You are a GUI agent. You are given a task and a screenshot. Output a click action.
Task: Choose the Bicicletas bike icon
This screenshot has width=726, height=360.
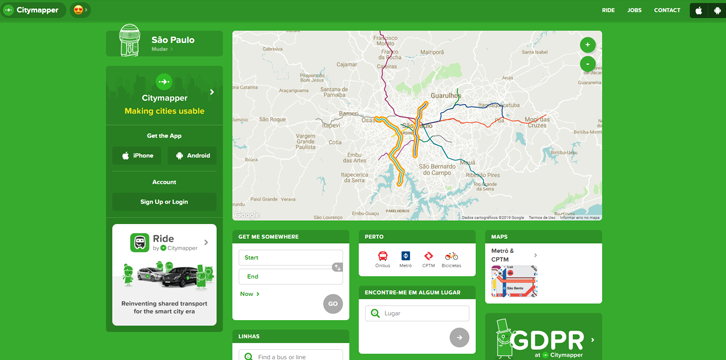(451, 256)
